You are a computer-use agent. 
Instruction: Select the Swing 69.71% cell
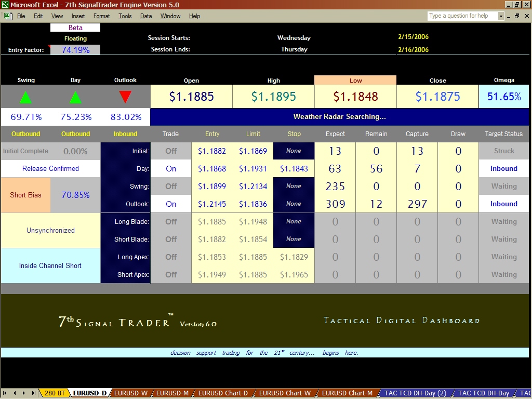coord(26,117)
